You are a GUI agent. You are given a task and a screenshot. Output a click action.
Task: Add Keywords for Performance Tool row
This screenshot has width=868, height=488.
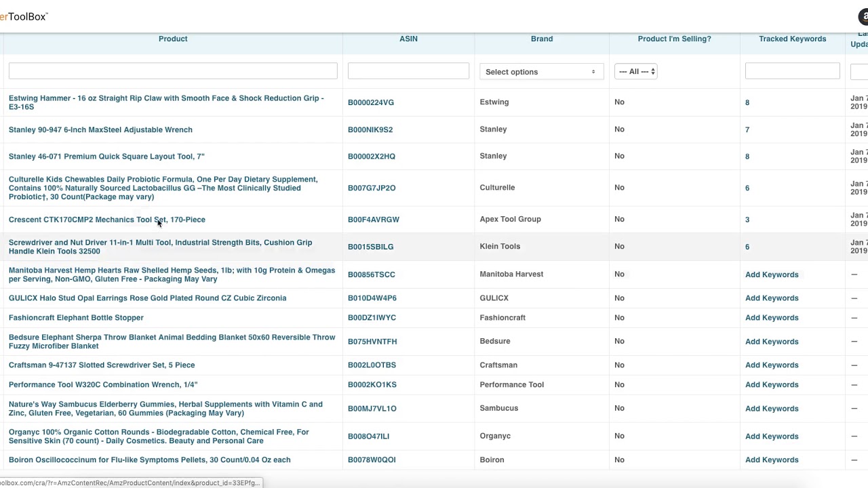[x=772, y=384]
